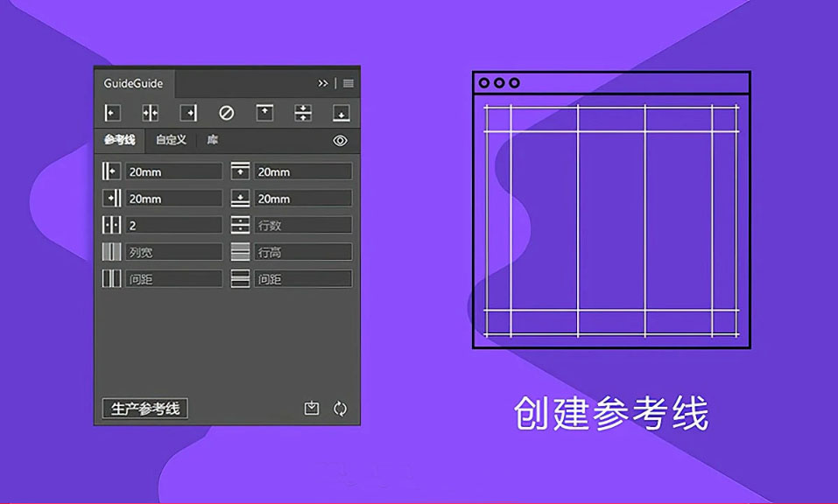This screenshot has height=504, width=838.
Task: Add guide to right edge
Action: coord(188,113)
